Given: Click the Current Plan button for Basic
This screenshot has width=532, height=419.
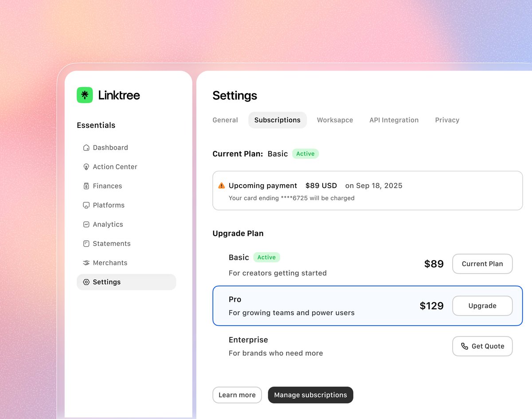Looking at the screenshot, I should (x=482, y=264).
